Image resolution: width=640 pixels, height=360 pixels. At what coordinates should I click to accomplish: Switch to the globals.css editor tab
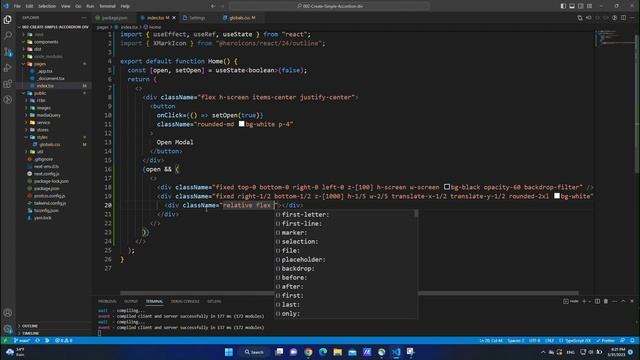click(242, 18)
